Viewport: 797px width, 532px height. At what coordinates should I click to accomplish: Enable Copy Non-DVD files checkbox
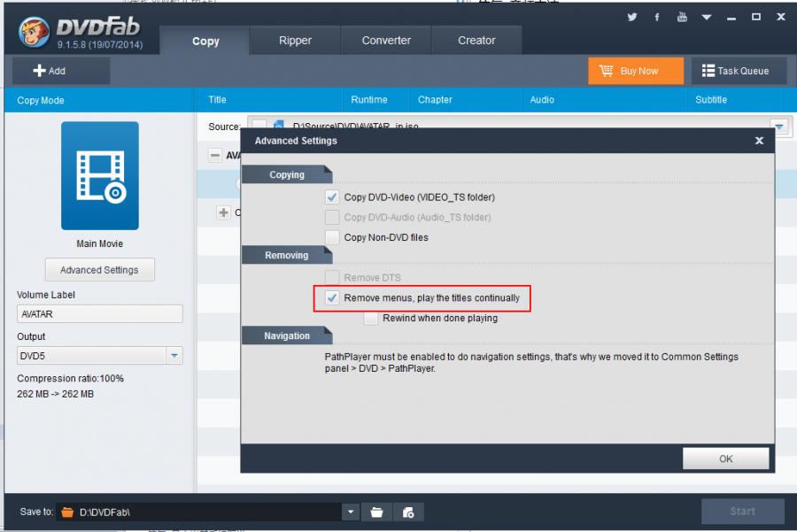(332, 237)
